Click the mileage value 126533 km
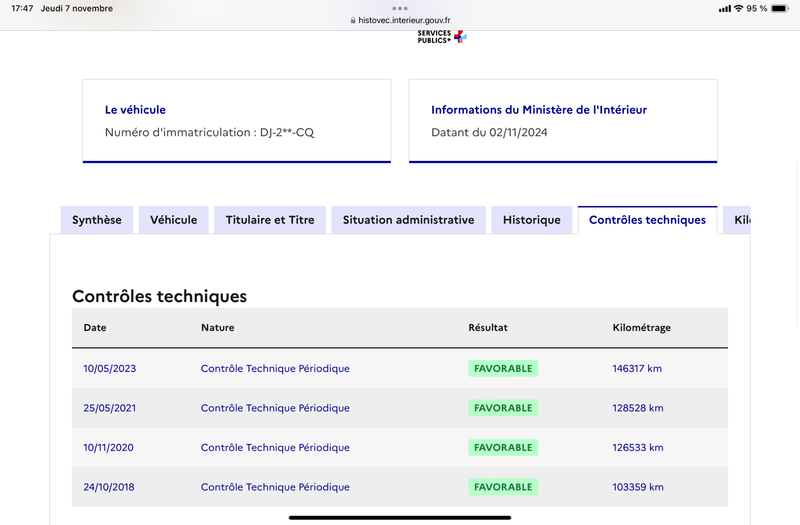Screen dimensions: 800x525 coord(638,447)
